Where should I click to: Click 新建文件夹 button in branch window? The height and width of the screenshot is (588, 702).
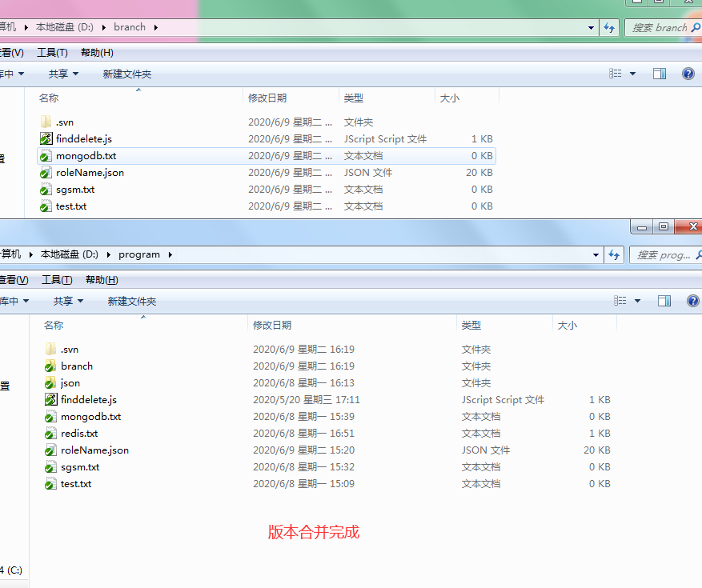click(x=126, y=74)
